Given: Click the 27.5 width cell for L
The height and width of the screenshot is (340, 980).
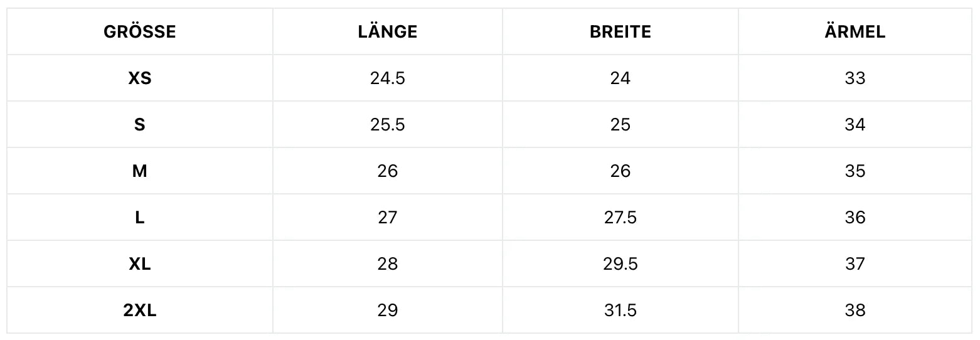Looking at the screenshot, I should (x=620, y=218).
